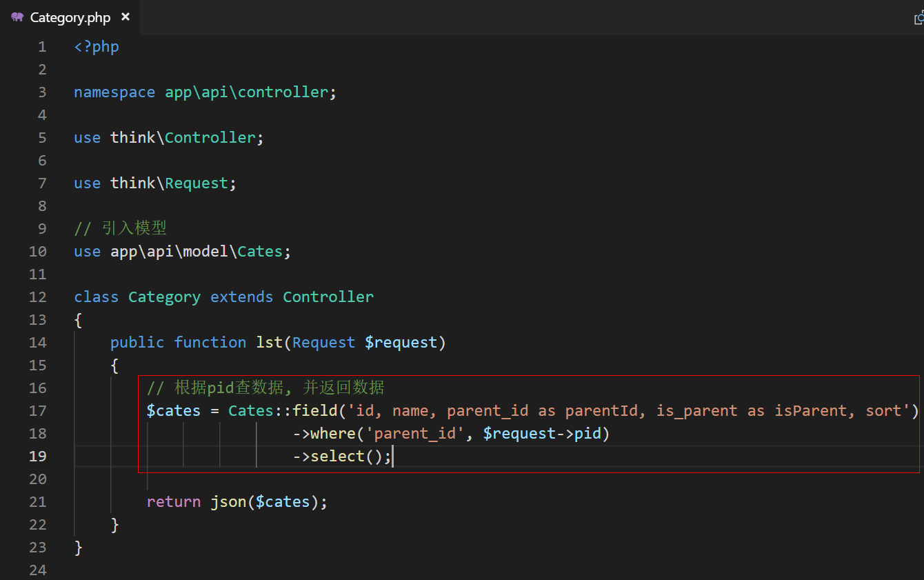Click 'app\api\controller' namespace path
Screen dimensions: 924x580
point(247,92)
